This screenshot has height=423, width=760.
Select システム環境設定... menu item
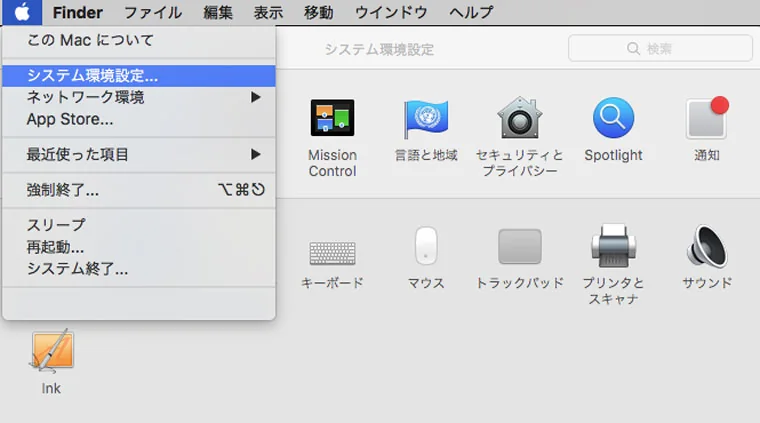pos(139,76)
